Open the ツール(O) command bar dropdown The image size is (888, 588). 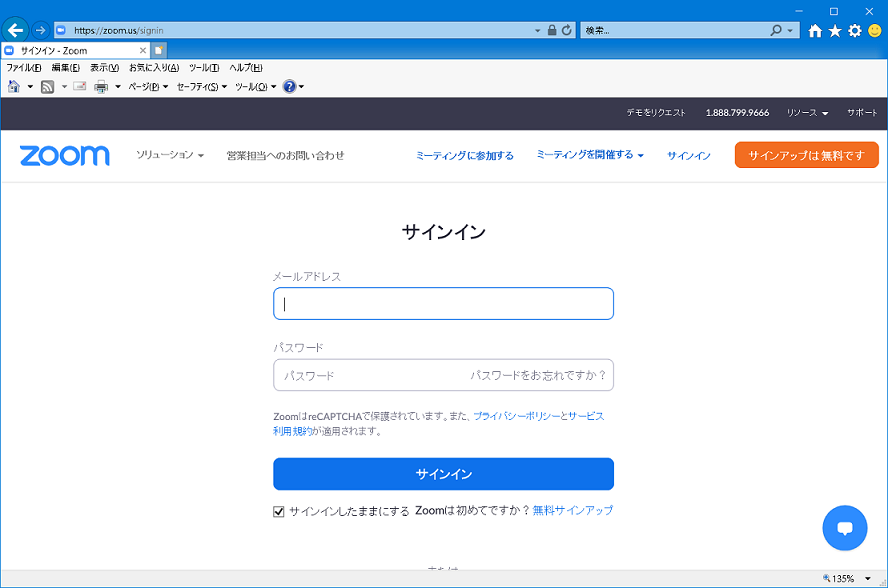pos(255,87)
